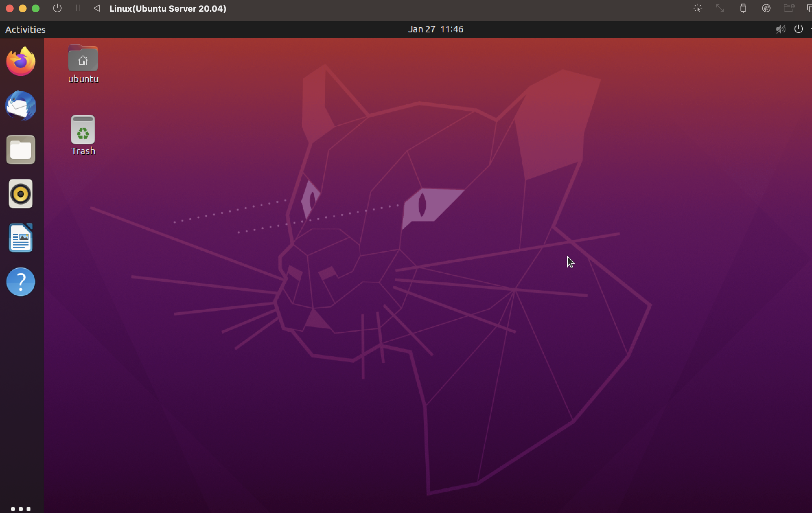Open Firefox from the dock
The image size is (812, 513).
20,61
